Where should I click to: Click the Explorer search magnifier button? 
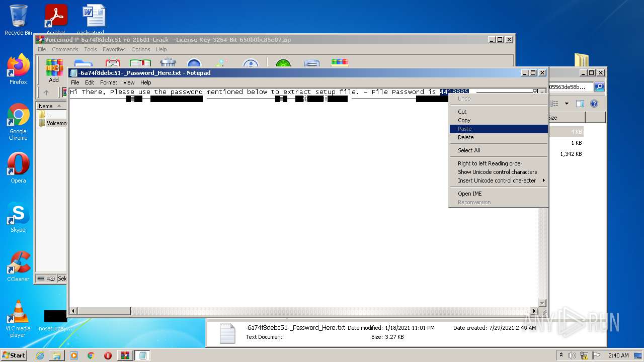coord(599,87)
